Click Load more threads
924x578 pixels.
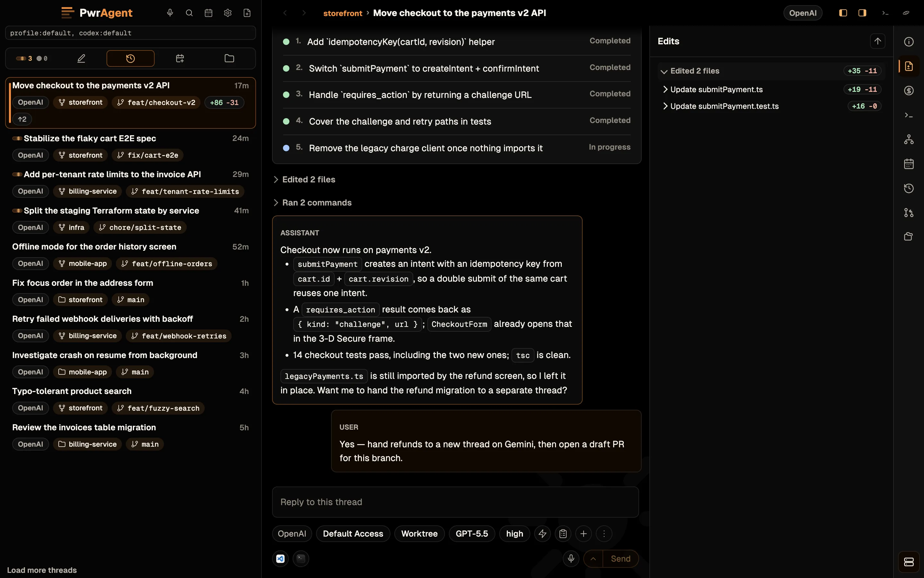42,570
